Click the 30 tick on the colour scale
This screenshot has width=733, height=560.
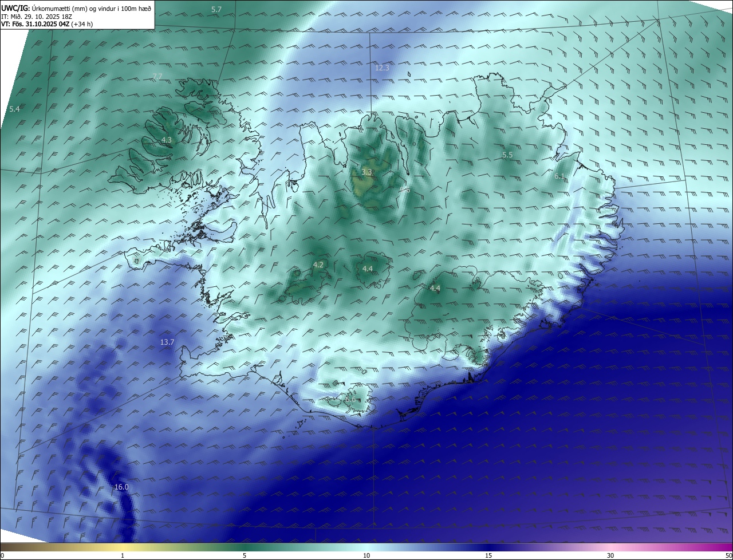click(610, 555)
